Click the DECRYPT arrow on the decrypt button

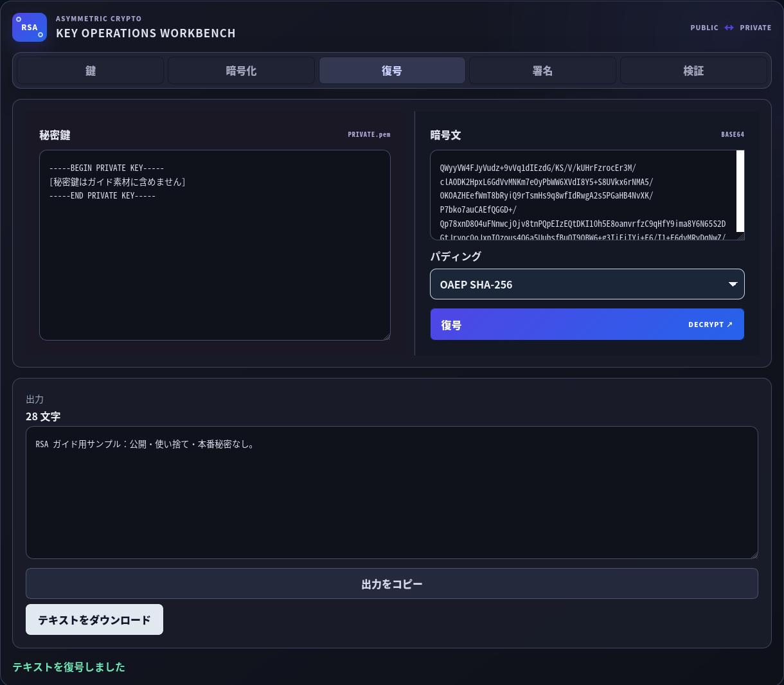[729, 325]
